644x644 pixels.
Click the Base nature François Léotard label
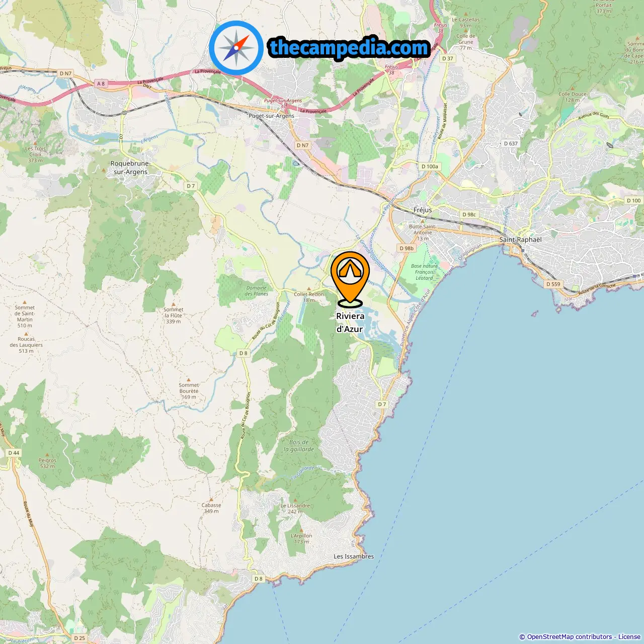(424, 272)
